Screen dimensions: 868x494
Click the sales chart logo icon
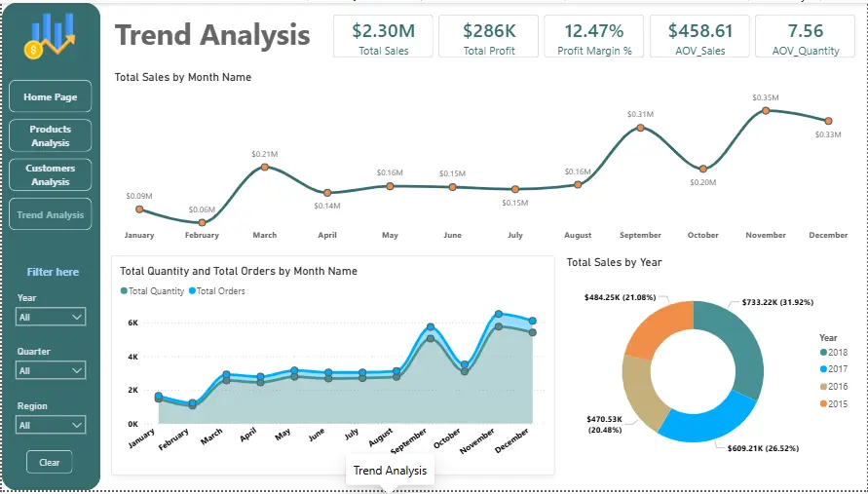[50, 36]
